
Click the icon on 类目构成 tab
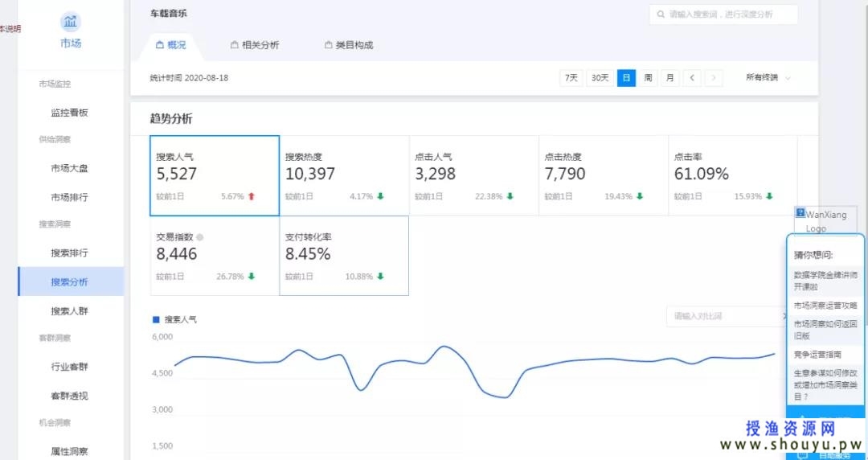click(328, 45)
